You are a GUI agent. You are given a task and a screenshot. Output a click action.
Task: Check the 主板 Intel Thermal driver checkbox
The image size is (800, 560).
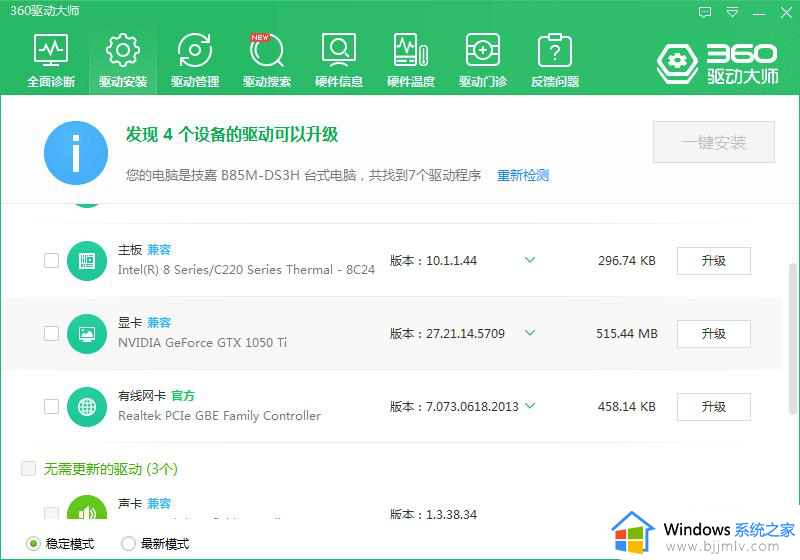(52, 261)
